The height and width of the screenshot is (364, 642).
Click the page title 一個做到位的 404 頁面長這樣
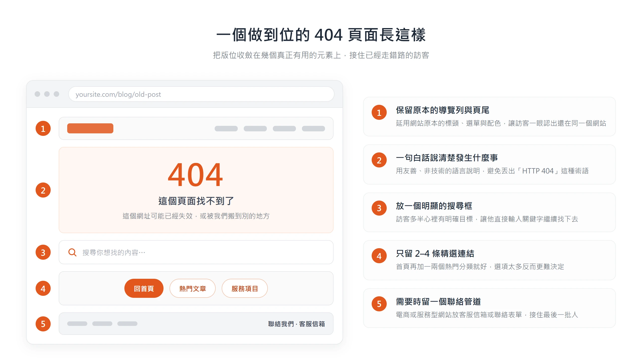pyautogui.click(x=321, y=35)
